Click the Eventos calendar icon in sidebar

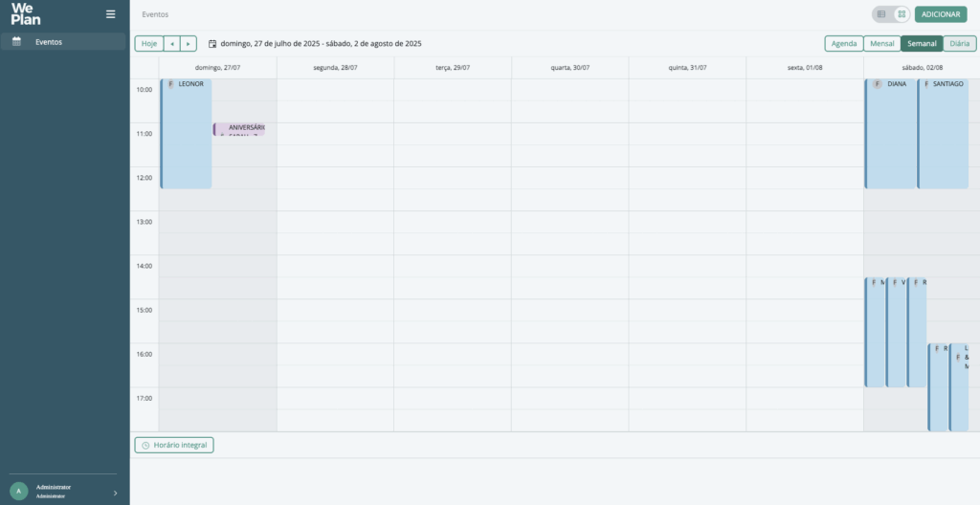coord(17,42)
